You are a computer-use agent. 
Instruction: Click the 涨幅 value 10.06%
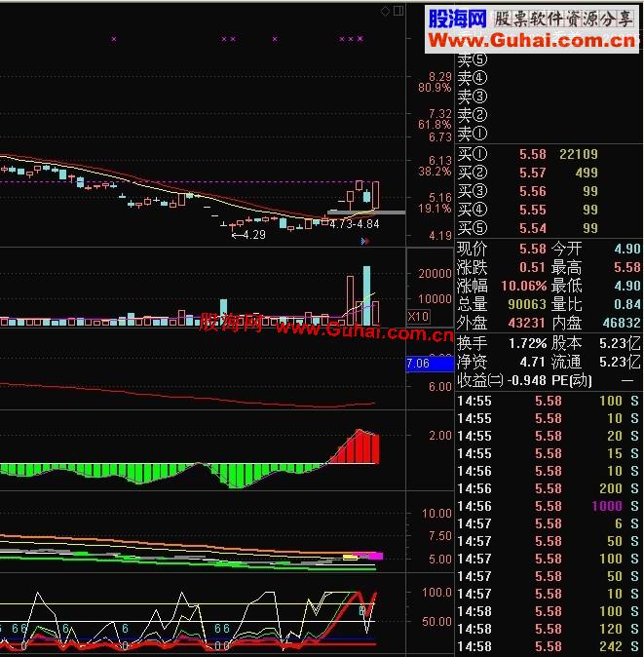524,286
